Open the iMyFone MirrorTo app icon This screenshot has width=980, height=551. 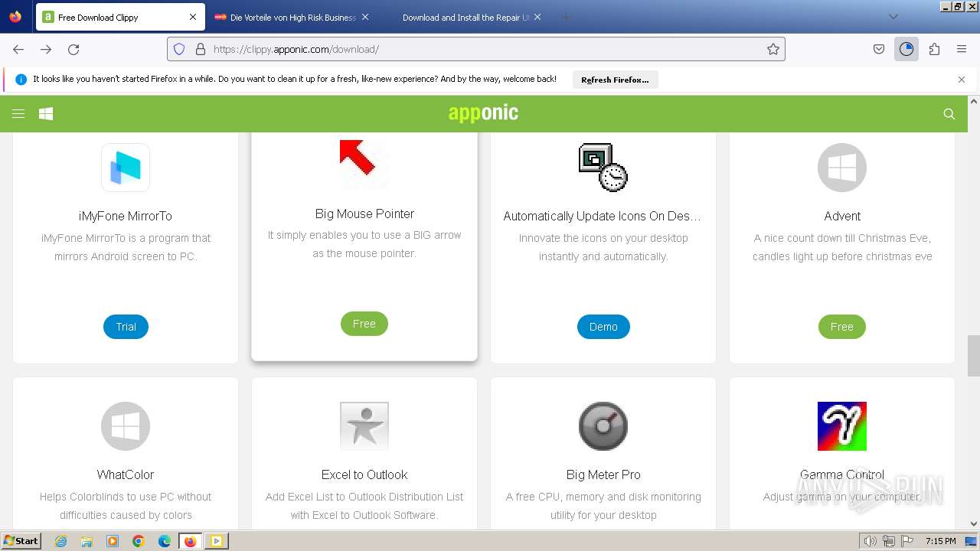126,168
